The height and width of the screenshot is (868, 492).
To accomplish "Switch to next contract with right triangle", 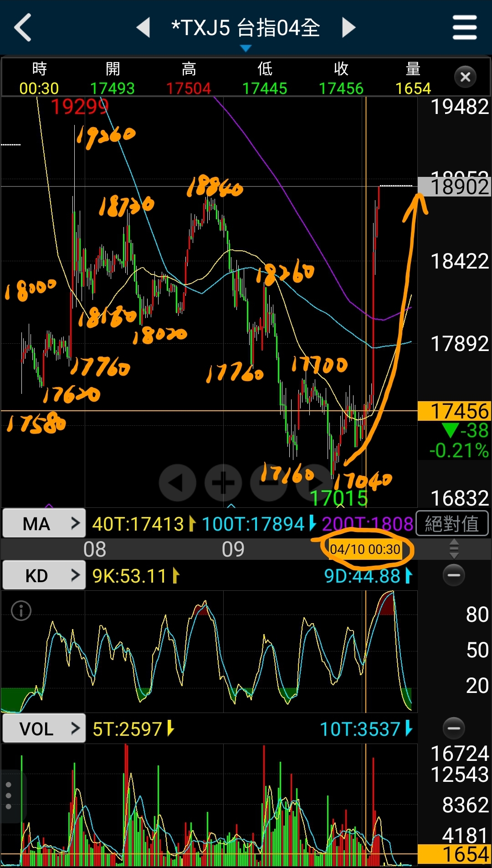I will pos(348,27).
